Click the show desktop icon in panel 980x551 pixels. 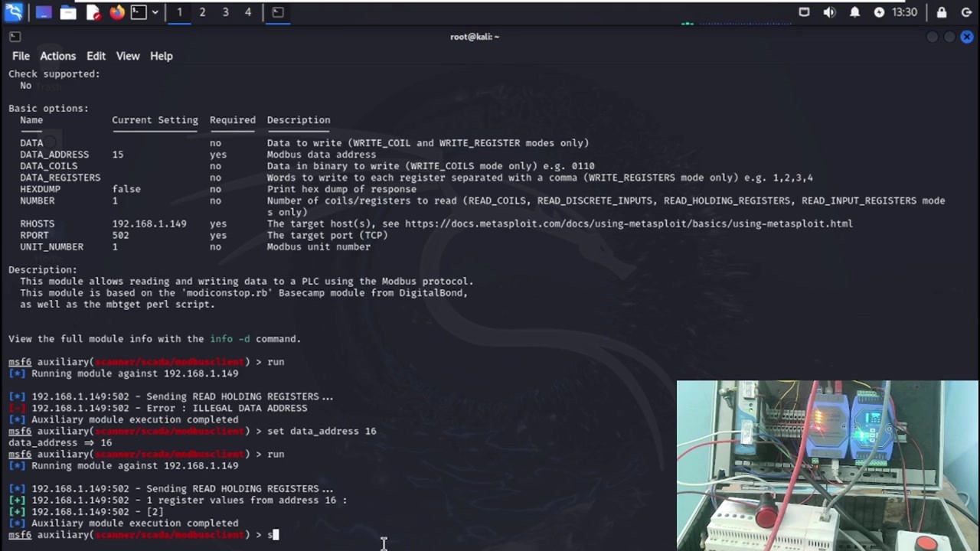[x=43, y=12]
